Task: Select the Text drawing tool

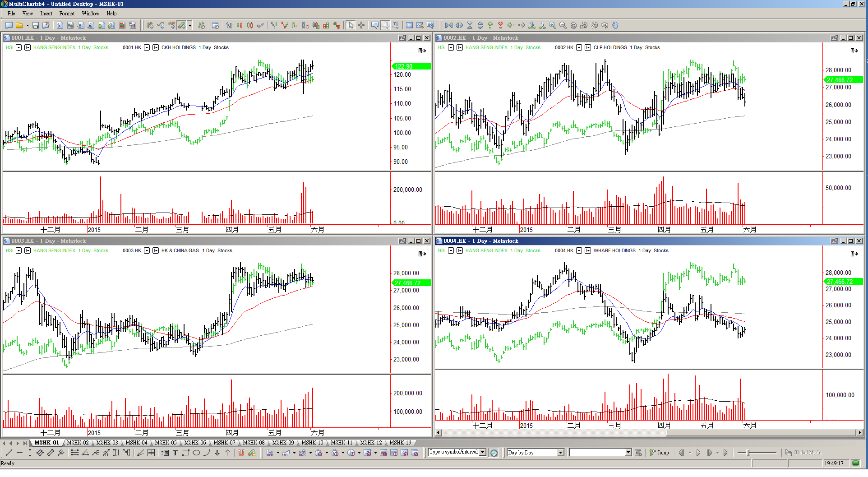Action: [175, 453]
